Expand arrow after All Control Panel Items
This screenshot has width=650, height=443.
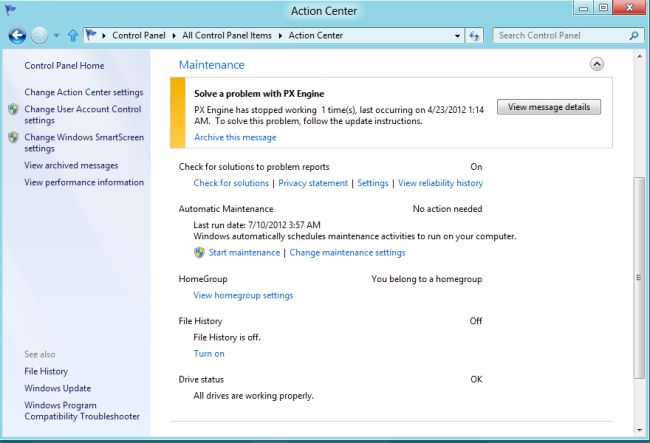281,36
